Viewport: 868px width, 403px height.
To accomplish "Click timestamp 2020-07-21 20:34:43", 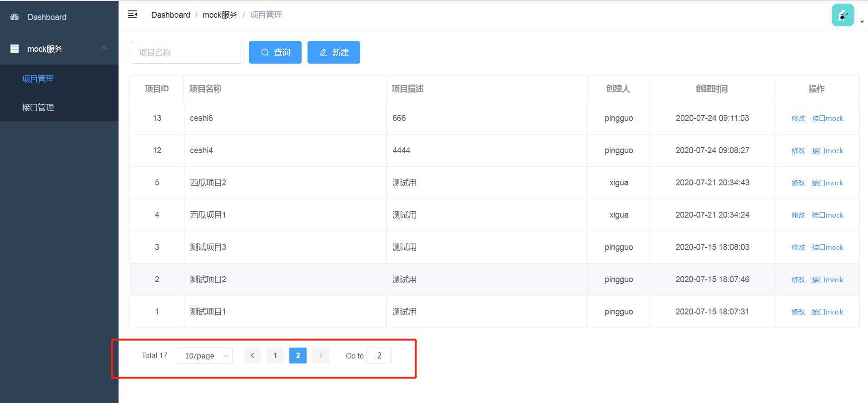I will [712, 183].
